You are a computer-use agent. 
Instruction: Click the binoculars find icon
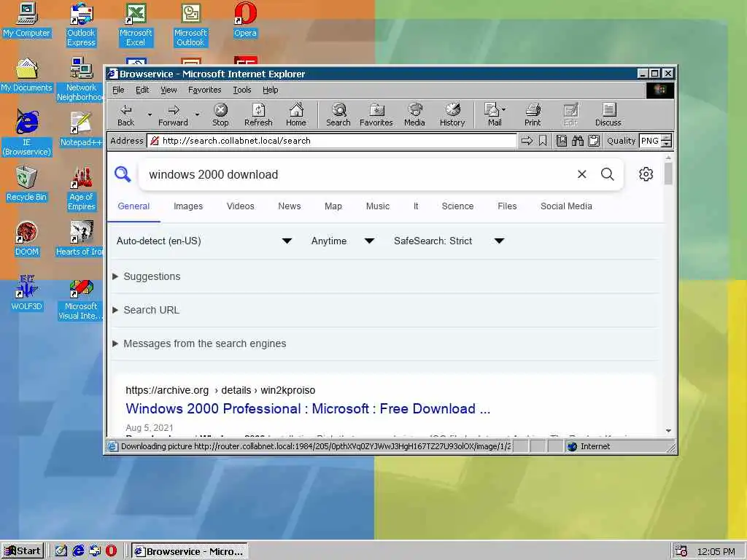coord(578,141)
